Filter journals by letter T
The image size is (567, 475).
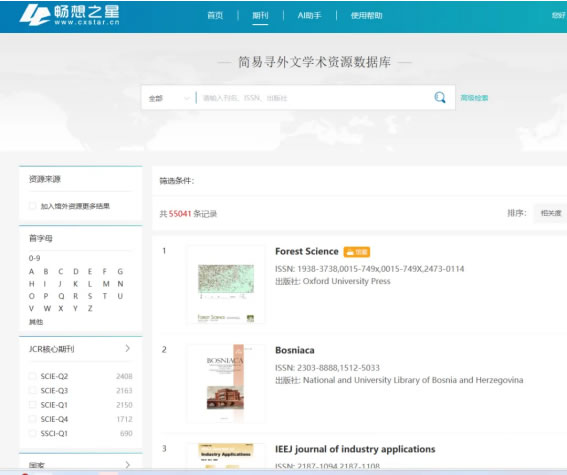point(105,296)
